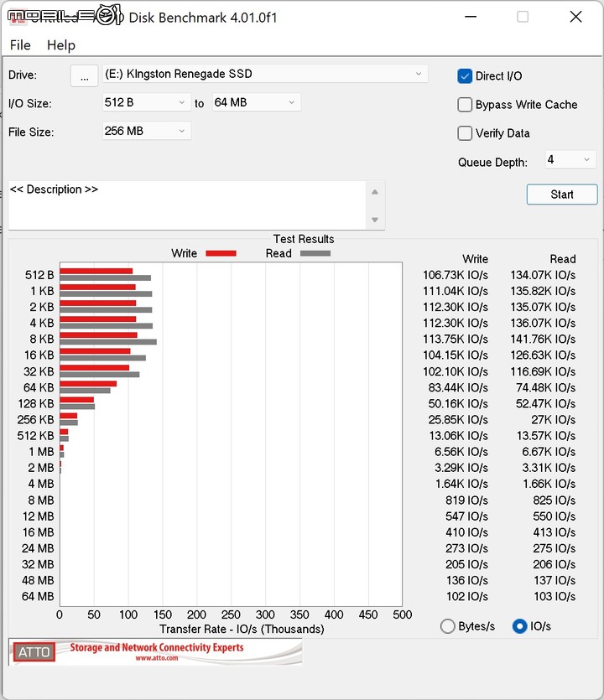
Task: Click inside the Description text box
Action: [187, 205]
